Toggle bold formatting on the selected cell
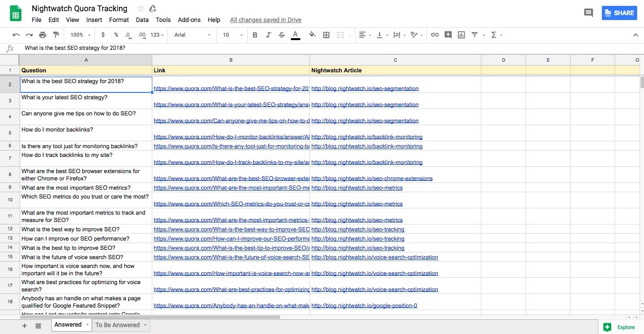Viewport: 644px width, 334px height. [255, 35]
